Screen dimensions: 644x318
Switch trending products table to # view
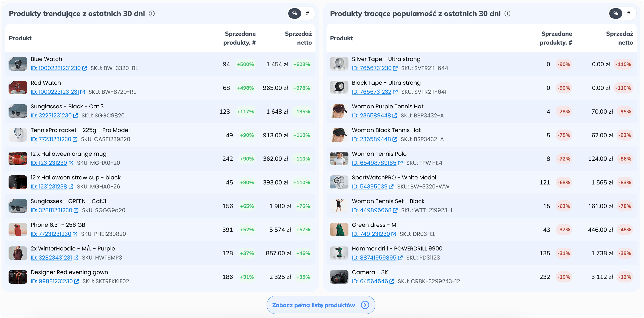307,14
